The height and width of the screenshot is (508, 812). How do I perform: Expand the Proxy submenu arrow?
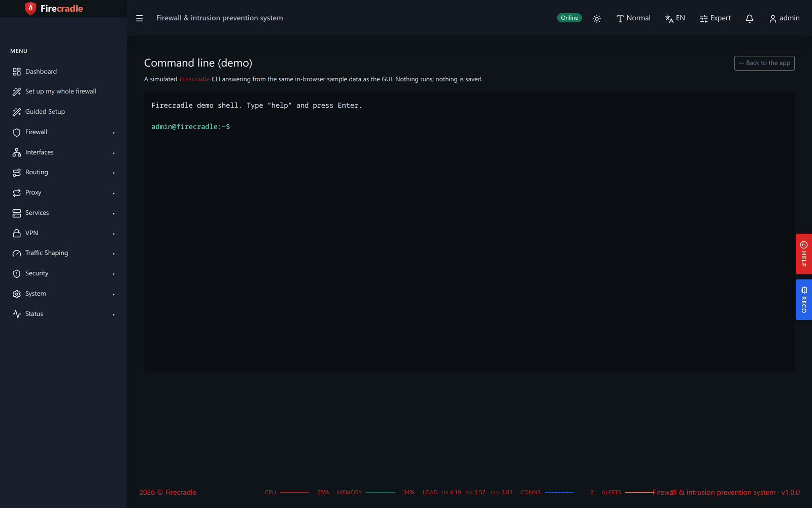tap(114, 193)
